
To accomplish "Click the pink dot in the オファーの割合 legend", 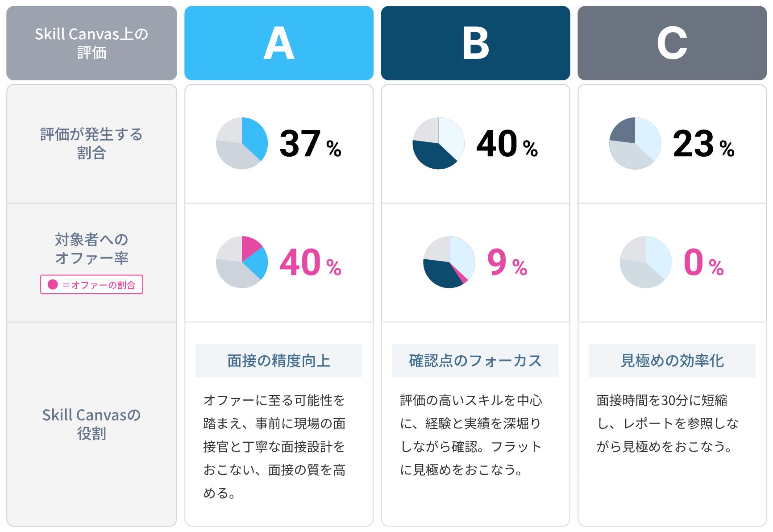I will [x=53, y=284].
